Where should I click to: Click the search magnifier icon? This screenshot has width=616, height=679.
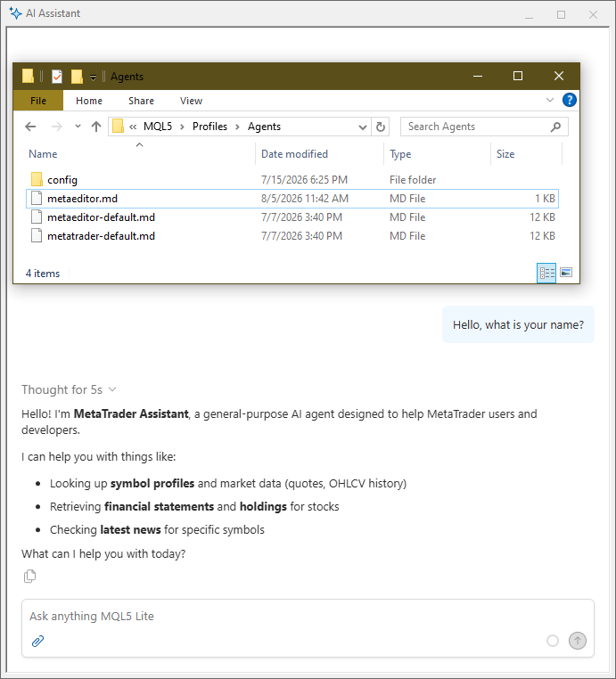tap(555, 127)
